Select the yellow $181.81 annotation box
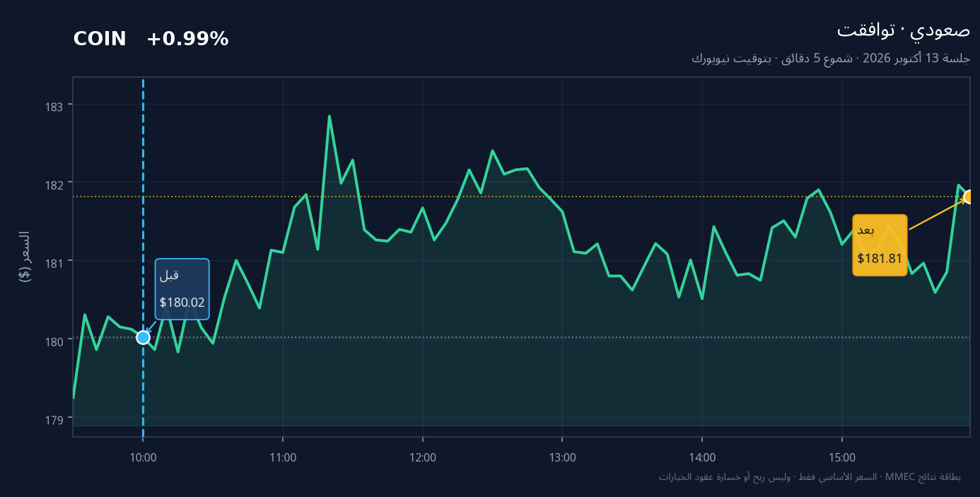 pyautogui.click(x=880, y=245)
